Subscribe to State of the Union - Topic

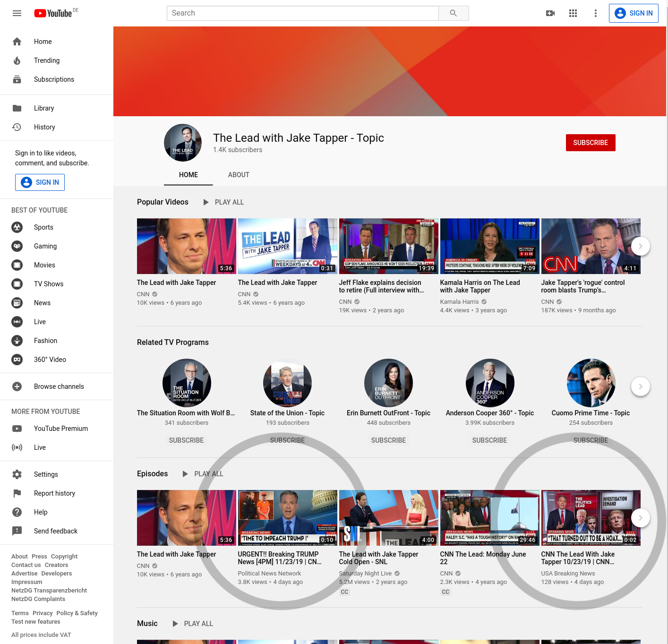click(x=287, y=440)
